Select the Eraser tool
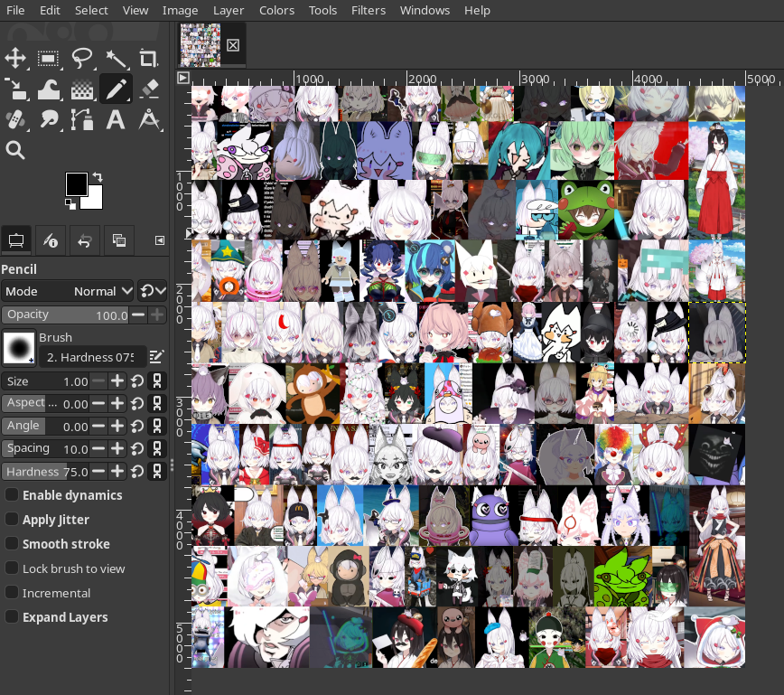Viewport: 784px width, 695px height. point(149,89)
